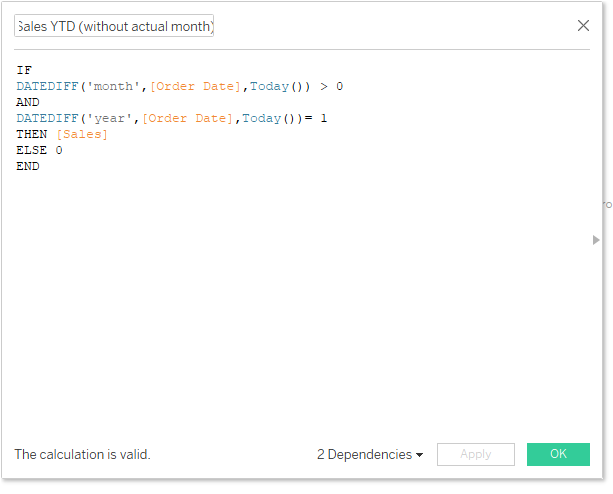Screen dimensions: 613x494
Task: Place cursor at the END keyword
Action: click(x=28, y=166)
